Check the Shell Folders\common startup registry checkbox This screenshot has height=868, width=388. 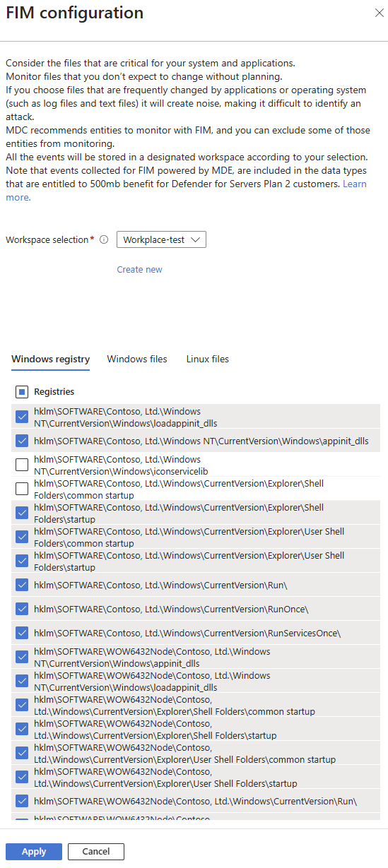coord(21,489)
